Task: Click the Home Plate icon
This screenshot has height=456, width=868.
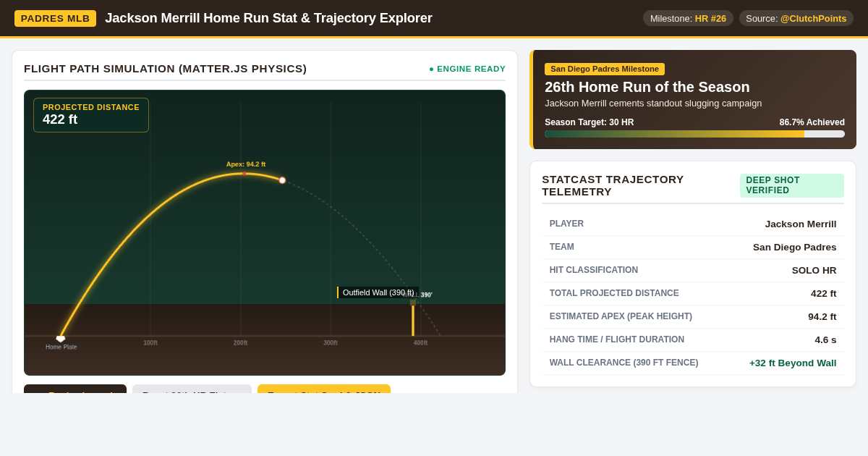Action: click(x=61, y=339)
